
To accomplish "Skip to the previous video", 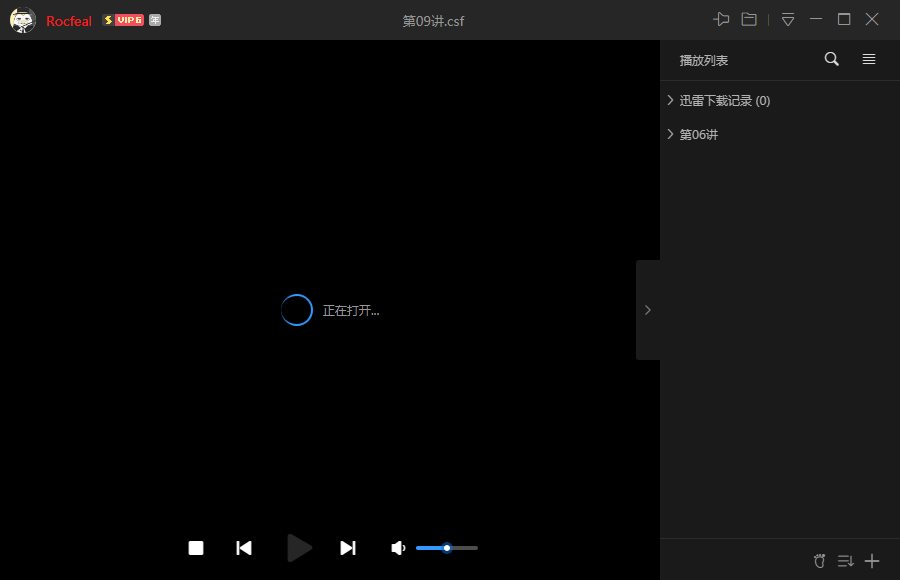I will click(x=244, y=548).
